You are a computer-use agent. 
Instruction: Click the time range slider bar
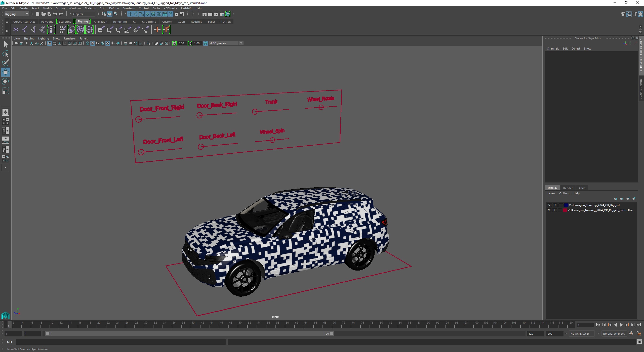coord(189,334)
